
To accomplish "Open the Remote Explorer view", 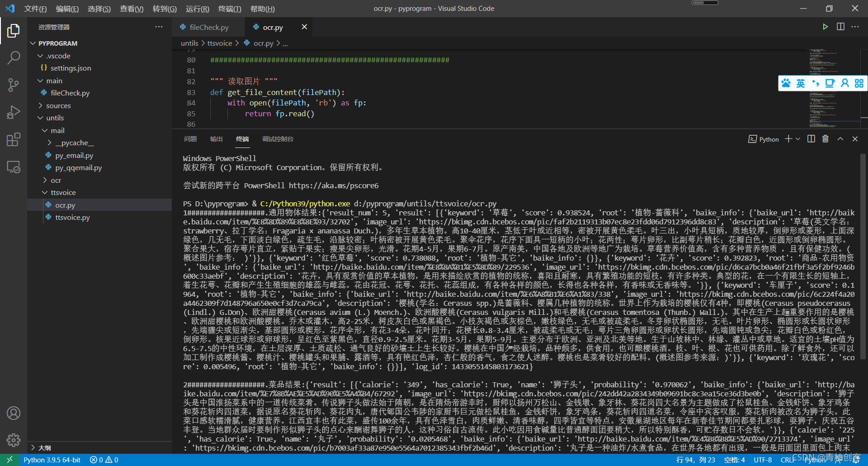I will coord(14,166).
